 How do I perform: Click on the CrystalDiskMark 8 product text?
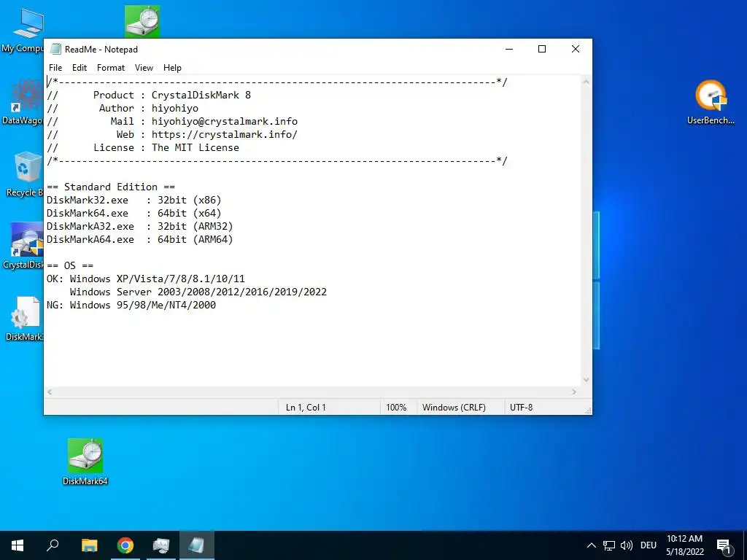pos(201,95)
